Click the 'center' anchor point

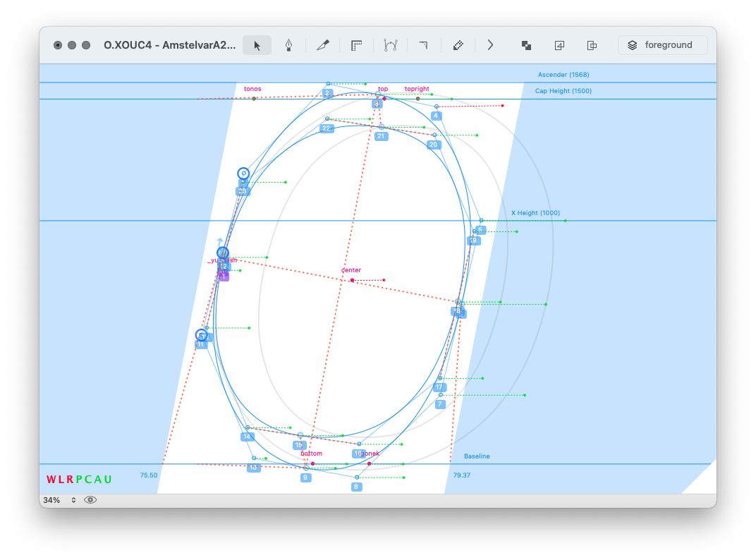[352, 281]
